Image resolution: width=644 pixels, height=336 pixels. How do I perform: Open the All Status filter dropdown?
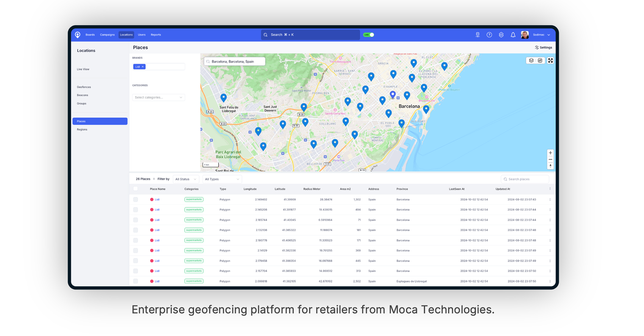tap(186, 179)
